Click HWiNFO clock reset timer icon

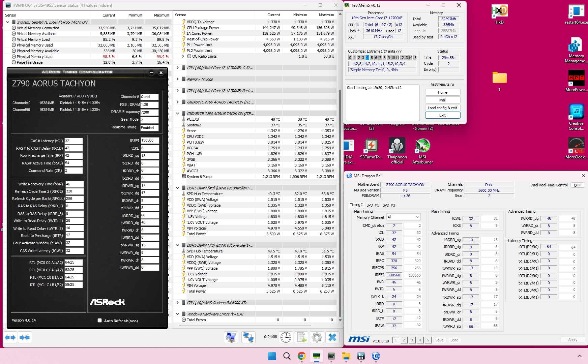pyautogui.click(x=286, y=337)
